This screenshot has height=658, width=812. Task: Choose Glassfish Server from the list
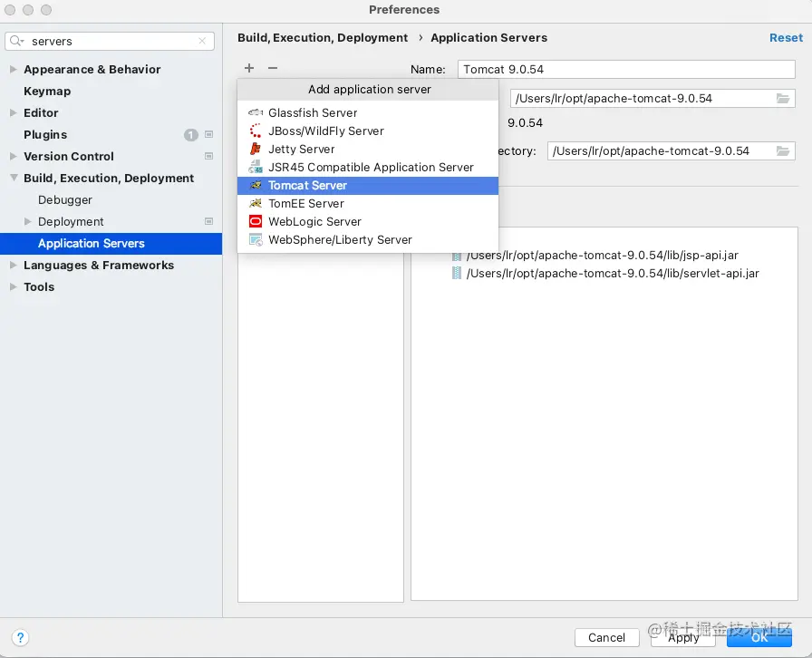(x=368, y=112)
